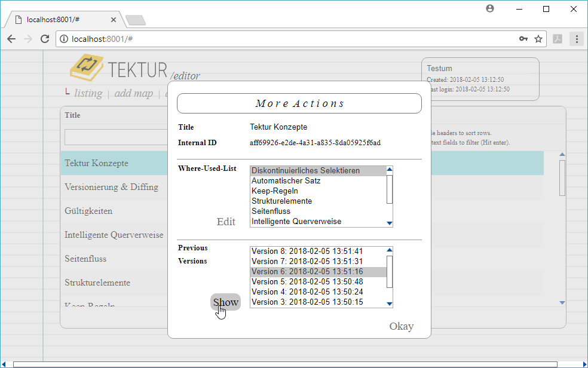Open the Chrome user profile icon

point(491,9)
